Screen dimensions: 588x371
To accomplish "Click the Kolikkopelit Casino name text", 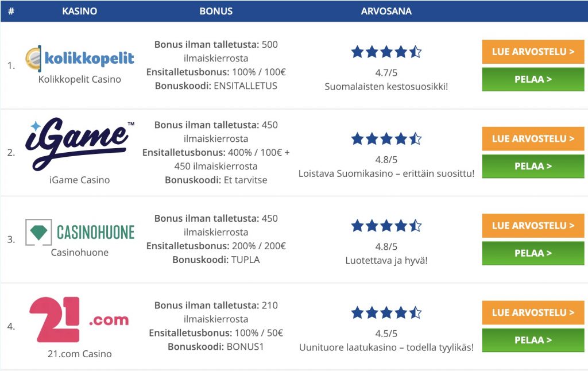I will [x=80, y=79].
